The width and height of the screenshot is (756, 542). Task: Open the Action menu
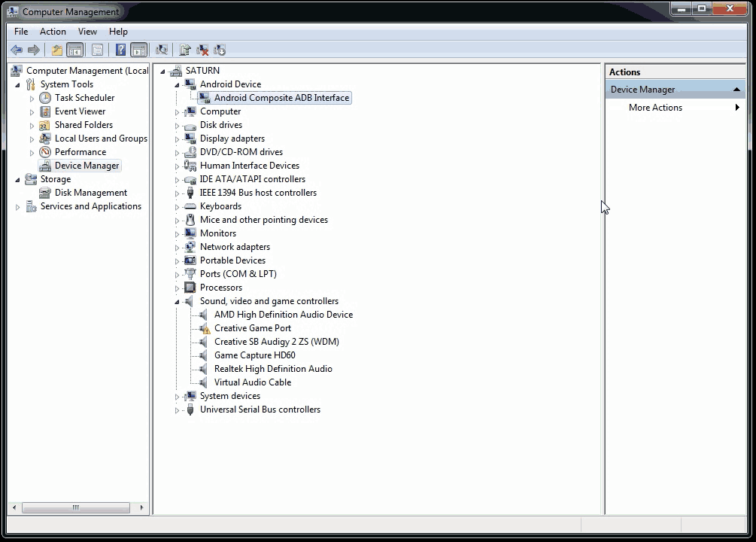[x=53, y=32]
